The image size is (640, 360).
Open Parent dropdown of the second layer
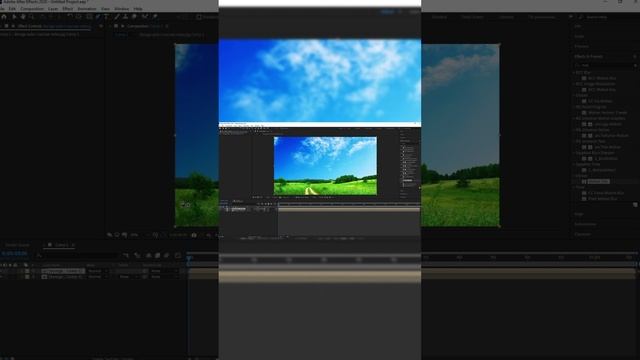point(164,276)
